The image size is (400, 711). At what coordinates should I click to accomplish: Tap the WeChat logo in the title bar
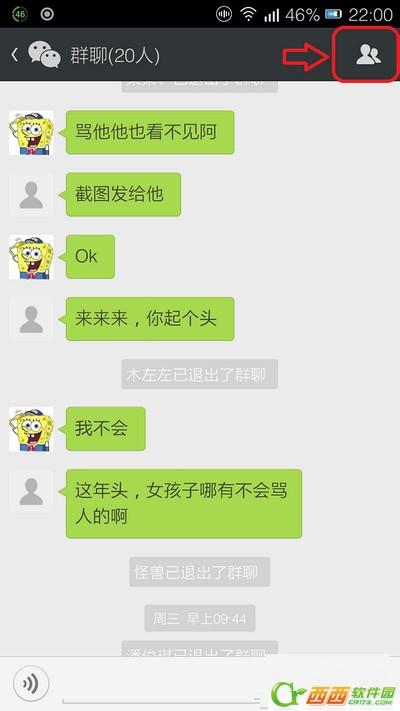[x=44, y=55]
